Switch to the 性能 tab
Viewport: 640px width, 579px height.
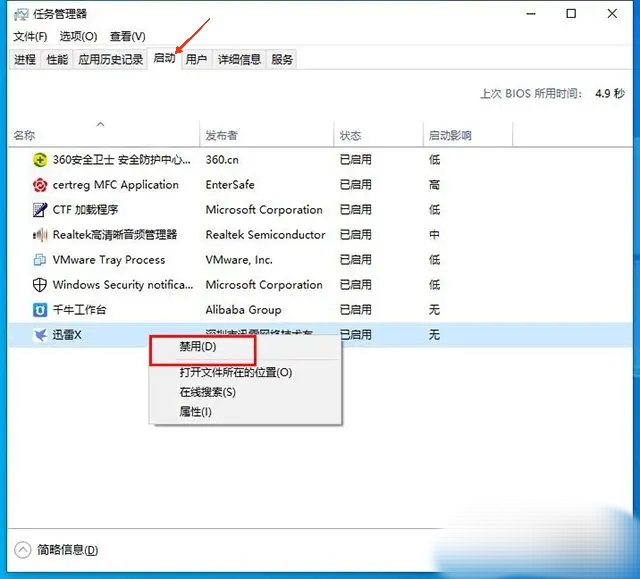point(57,60)
